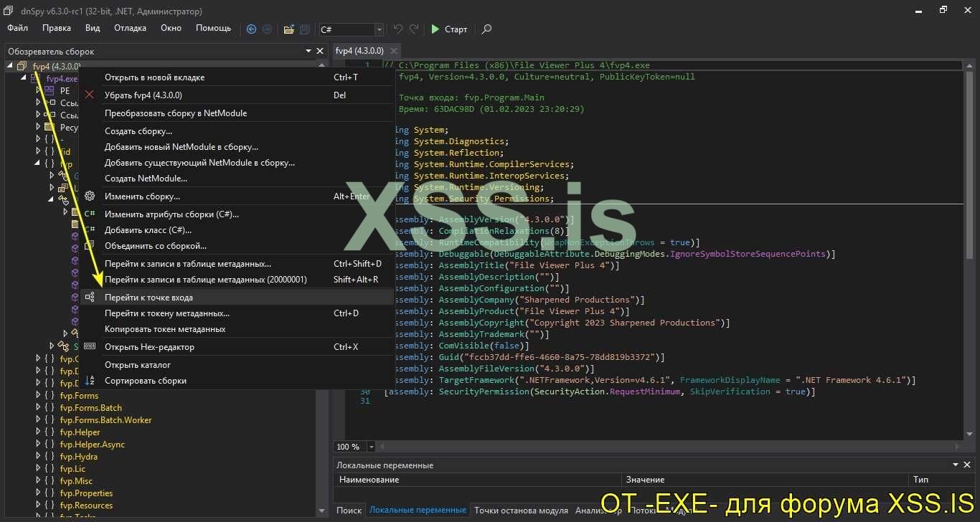Open the Обозреватель сборок panel options arrow
This screenshot has width=980, height=522.
(x=308, y=51)
